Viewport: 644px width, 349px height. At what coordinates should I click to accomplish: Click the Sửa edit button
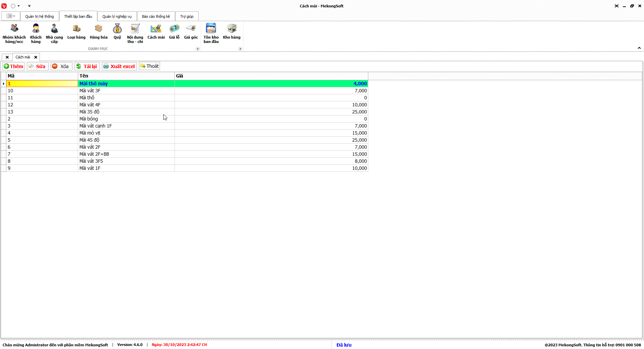tap(37, 66)
